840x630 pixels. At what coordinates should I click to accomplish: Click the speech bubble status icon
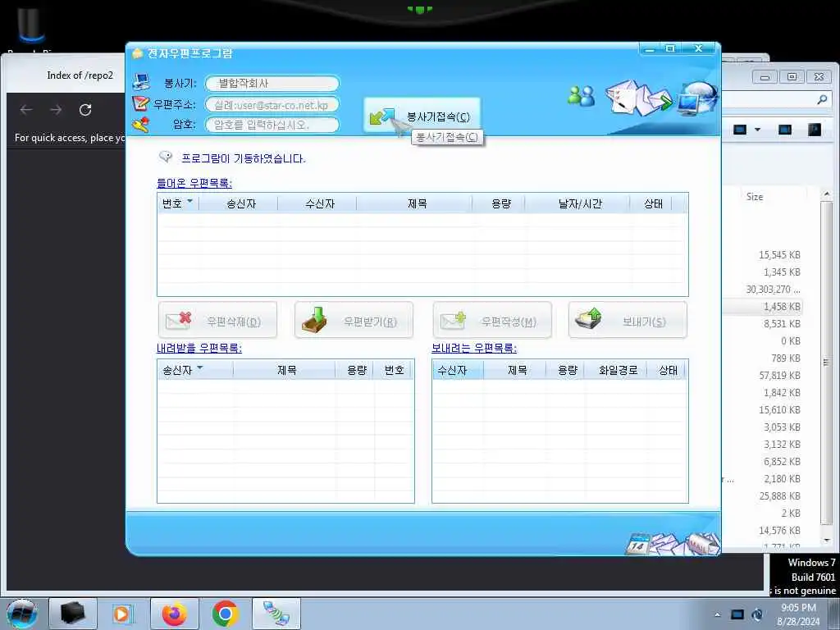[x=166, y=157]
